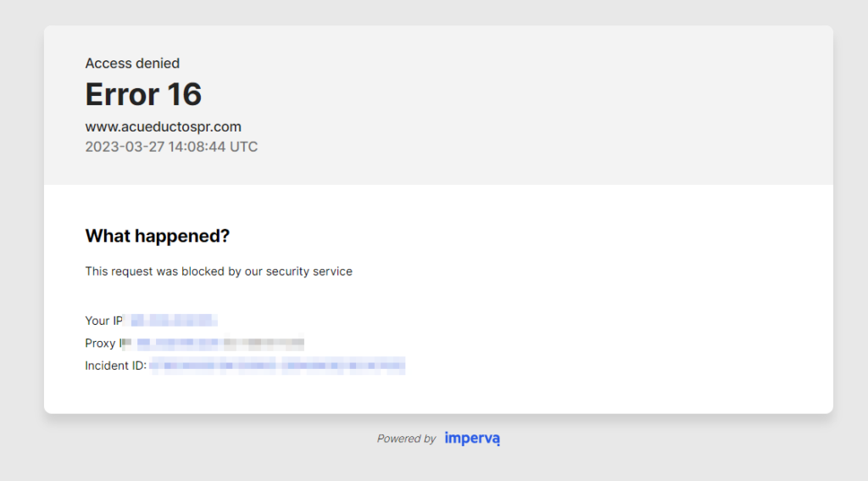Select the blurred value beside Your IP
Screen dimensions: 868x481
tap(172, 321)
